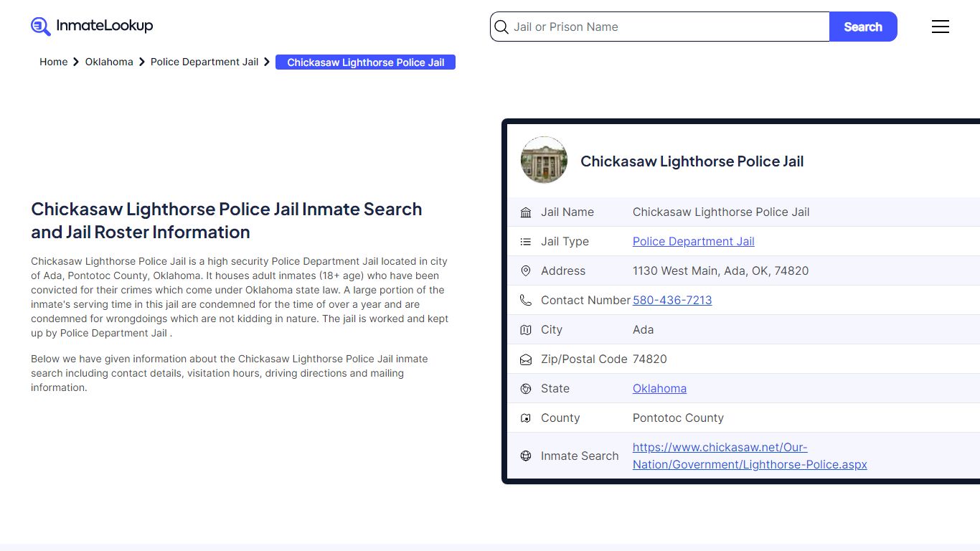The image size is (980, 551).
Task: Focus the Jail or Prison Name field
Action: click(660, 27)
